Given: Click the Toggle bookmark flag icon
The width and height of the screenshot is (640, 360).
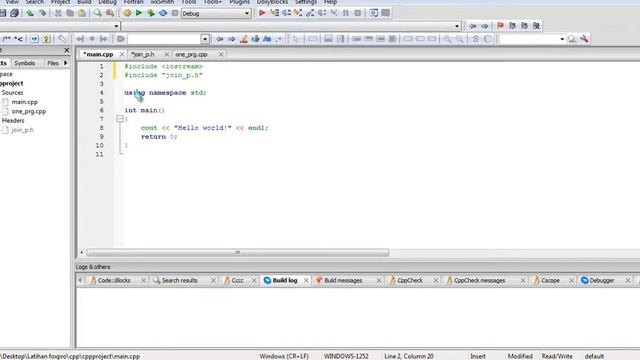Looking at the screenshot, I should point(500,26).
